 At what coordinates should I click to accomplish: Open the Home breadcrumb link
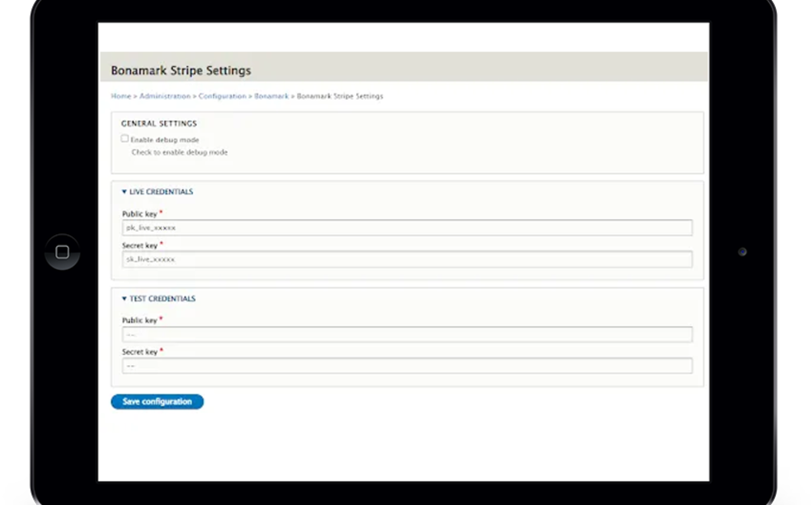120,96
